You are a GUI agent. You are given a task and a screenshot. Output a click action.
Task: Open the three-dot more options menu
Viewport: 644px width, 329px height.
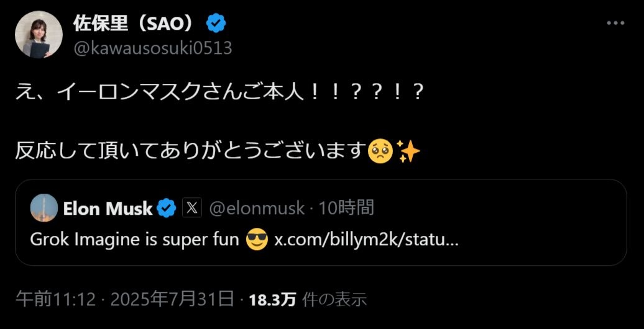point(615,24)
